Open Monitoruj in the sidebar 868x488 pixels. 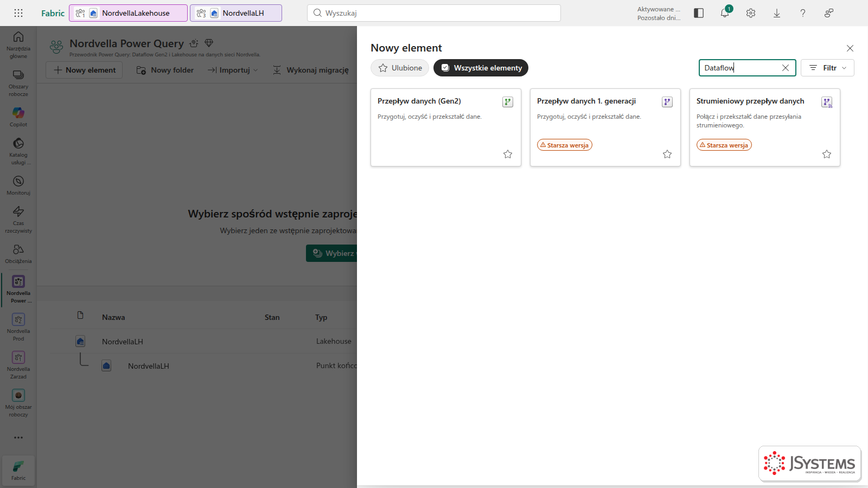point(18,185)
